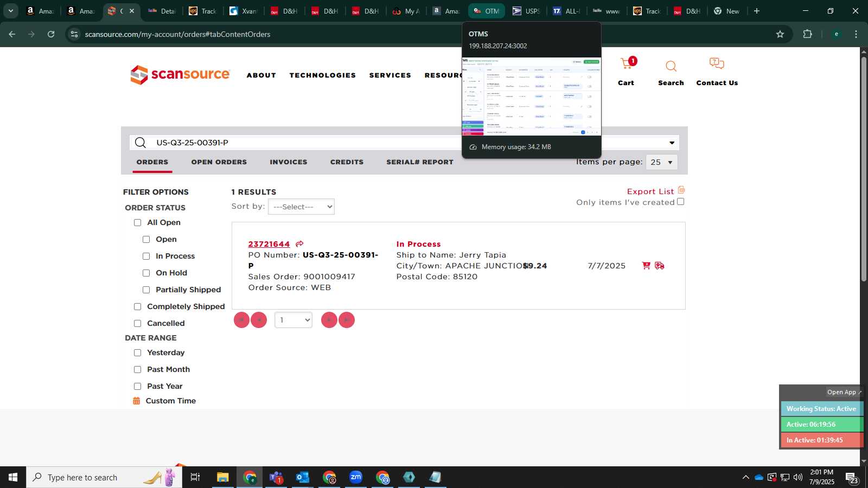
Task: Click the OTMS tab preview thumbnail
Action: 531,96
